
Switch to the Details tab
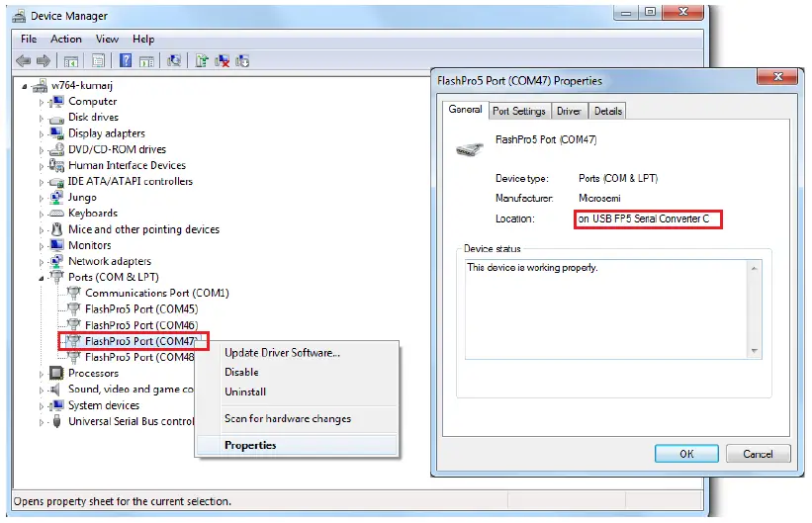point(608,111)
